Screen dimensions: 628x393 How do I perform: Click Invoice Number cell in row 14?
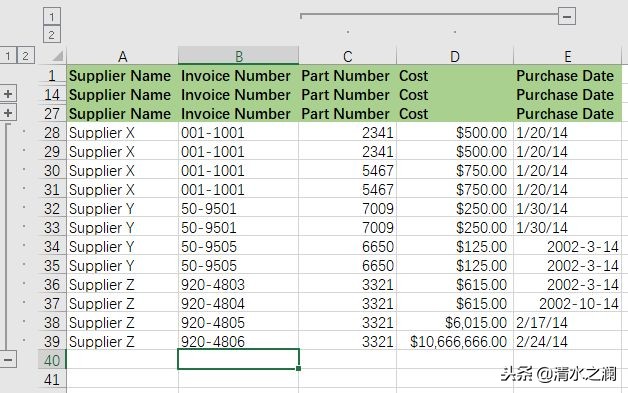pyautogui.click(x=239, y=95)
